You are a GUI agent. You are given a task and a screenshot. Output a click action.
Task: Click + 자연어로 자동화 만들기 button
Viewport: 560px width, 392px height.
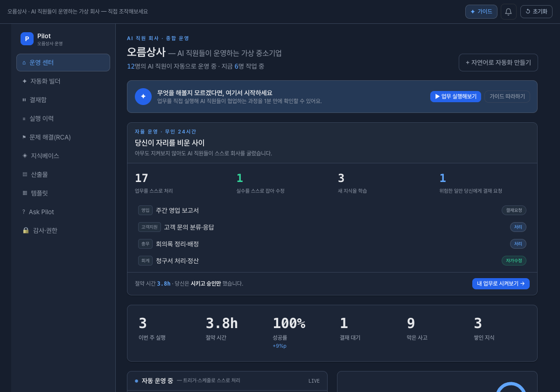click(498, 63)
